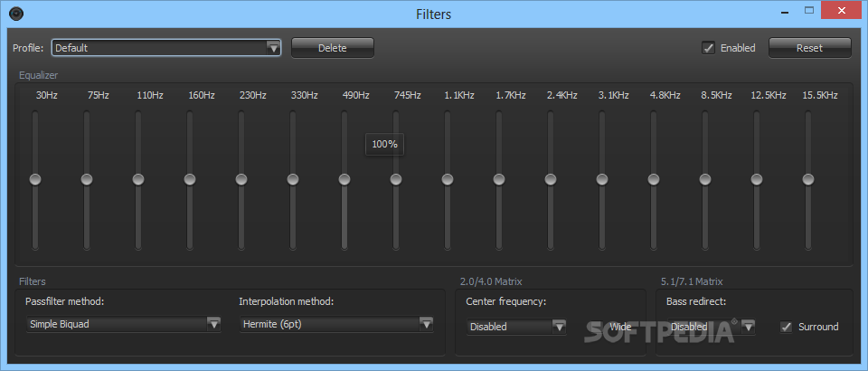This screenshot has height=371, width=868.
Task: Select the 4.8KHz band slider knob
Action: tap(654, 179)
